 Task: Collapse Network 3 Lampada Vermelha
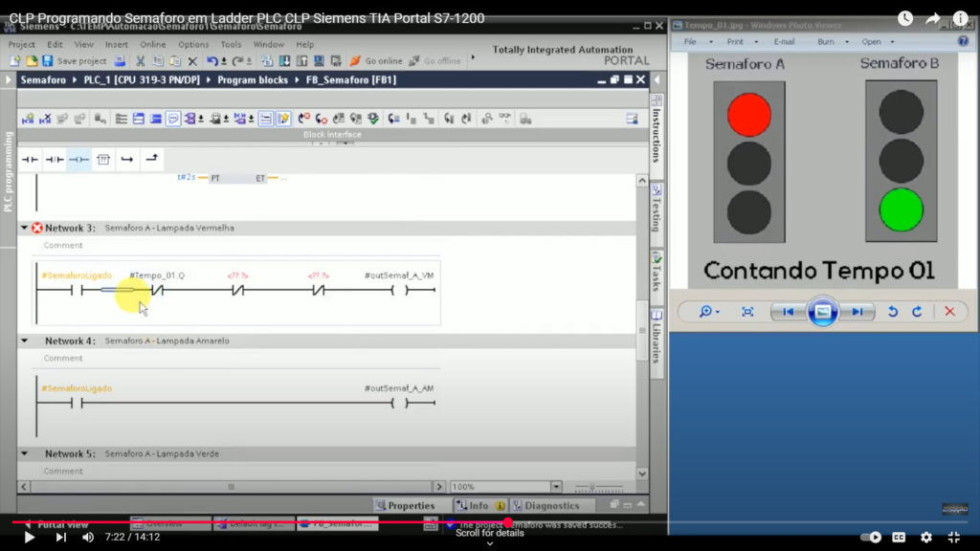[24, 228]
